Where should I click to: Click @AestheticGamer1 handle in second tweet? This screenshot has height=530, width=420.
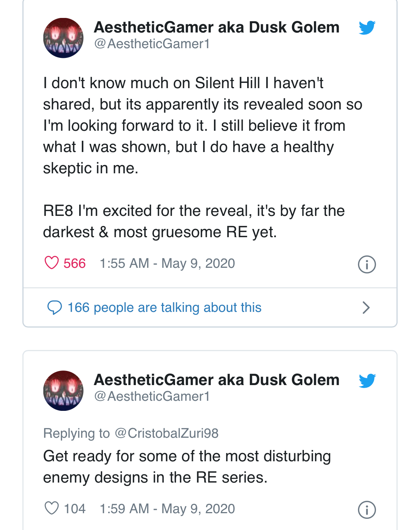click(x=152, y=397)
